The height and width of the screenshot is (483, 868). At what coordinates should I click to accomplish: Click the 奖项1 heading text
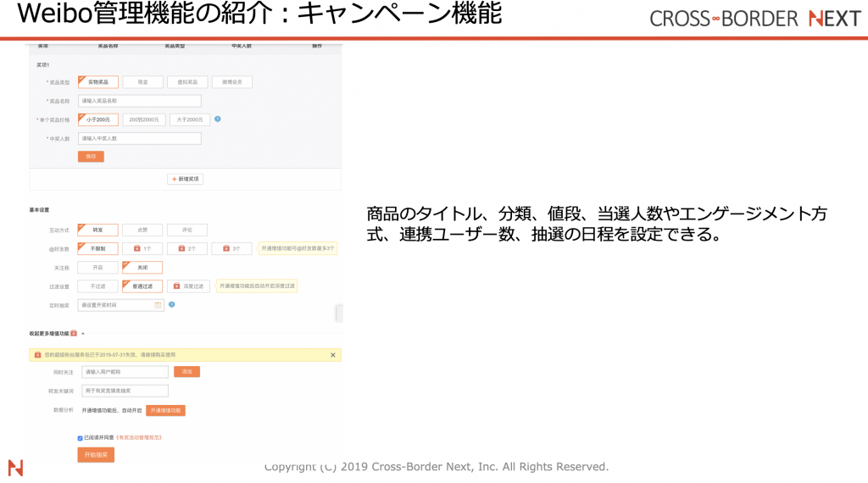click(42, 64)
